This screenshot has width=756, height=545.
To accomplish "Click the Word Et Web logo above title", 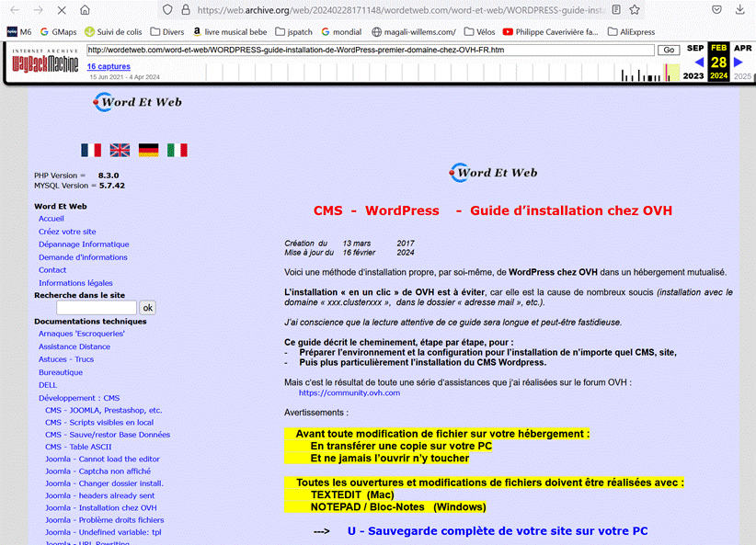I will (493, 173).
